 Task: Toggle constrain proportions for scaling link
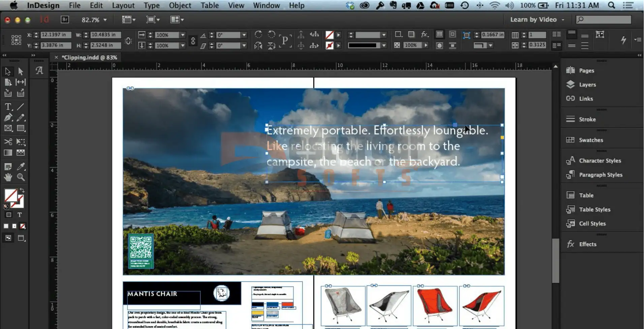pos(193,40)
